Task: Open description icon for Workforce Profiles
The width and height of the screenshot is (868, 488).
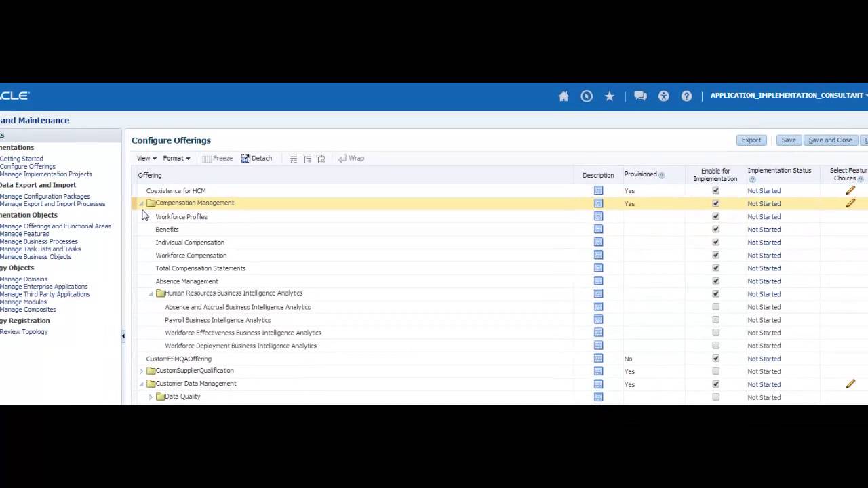Action: 598,216
